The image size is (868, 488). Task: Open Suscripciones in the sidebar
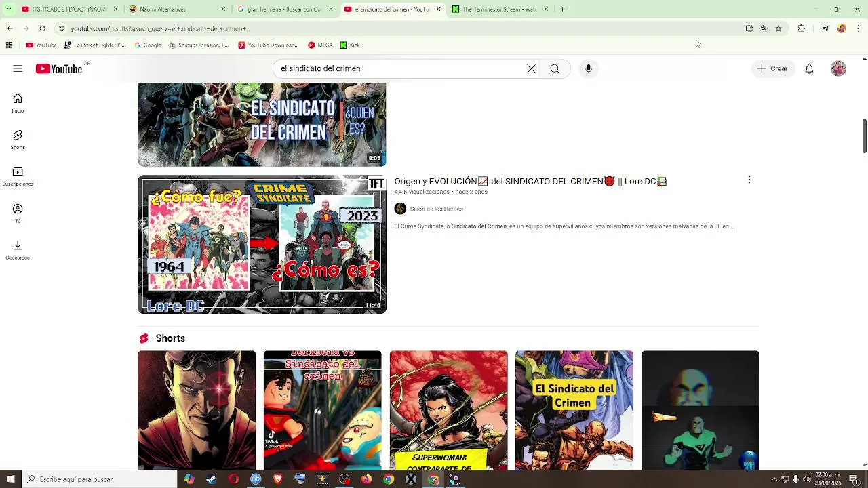tap(18, 177)
